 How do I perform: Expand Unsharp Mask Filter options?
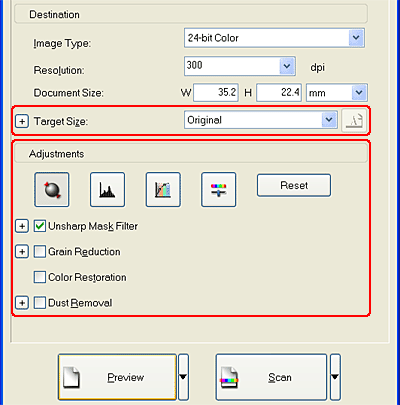(x=22, y=226)
